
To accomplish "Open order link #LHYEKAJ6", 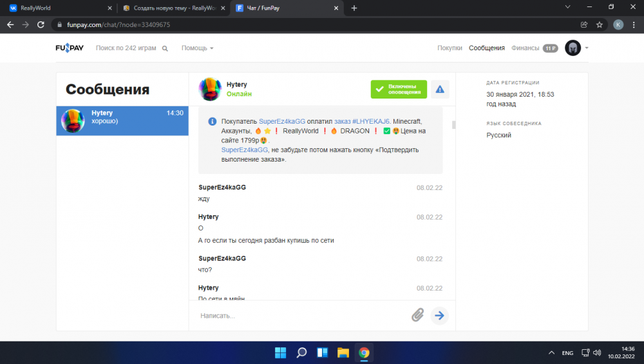I will click(361, 121).
